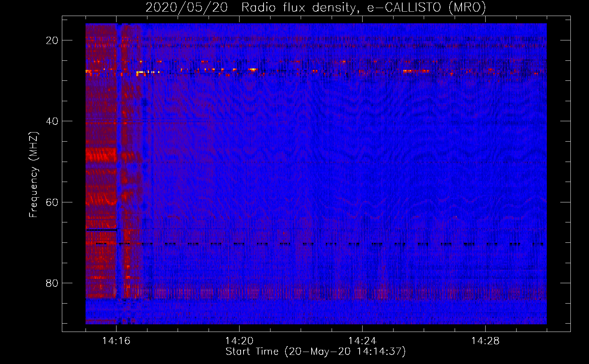Click the 80 MHz frequency tick label
589x364 pixels.
(x=52, y=283)
